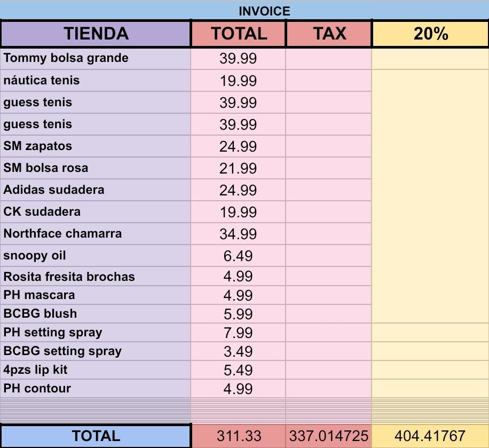Select the SM bolsa rosa cell
Image resolution: width=489 pixels, height=448 pixels.
[x=96, y=168]
